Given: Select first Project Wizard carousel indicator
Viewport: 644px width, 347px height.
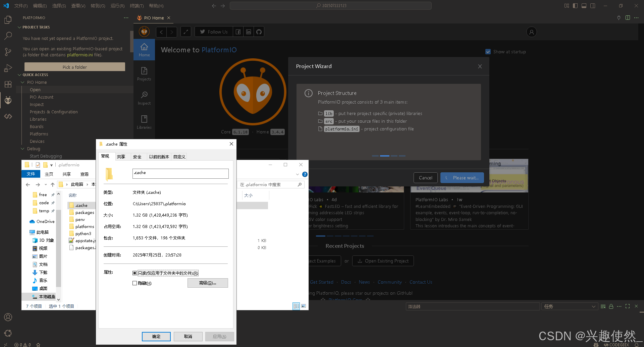Looking at the screenshot, I should 375,156.
